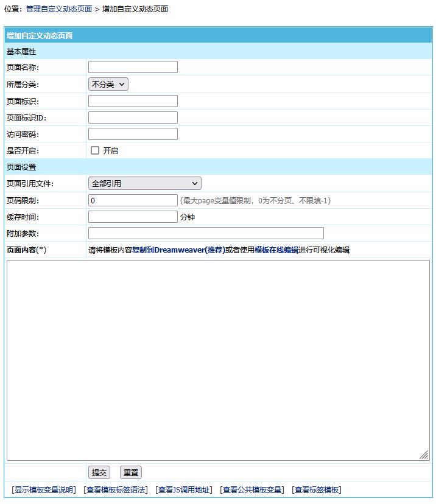Open 查看JS调用地址 link

183,490
